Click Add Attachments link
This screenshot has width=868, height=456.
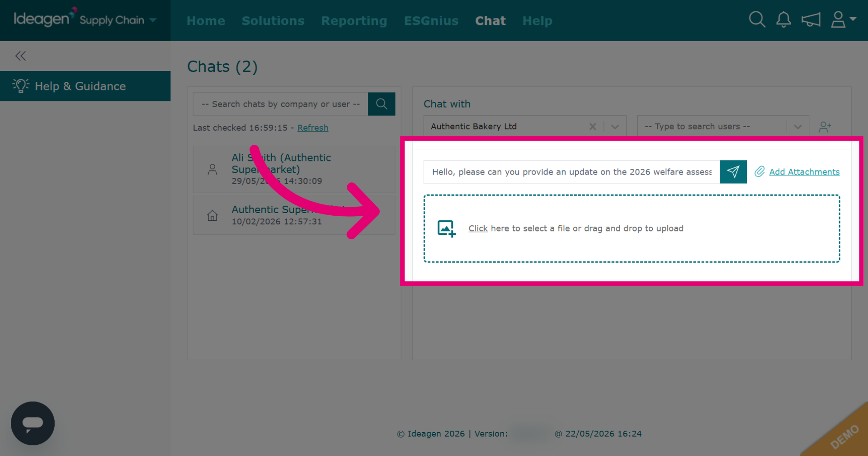point(804,172)
